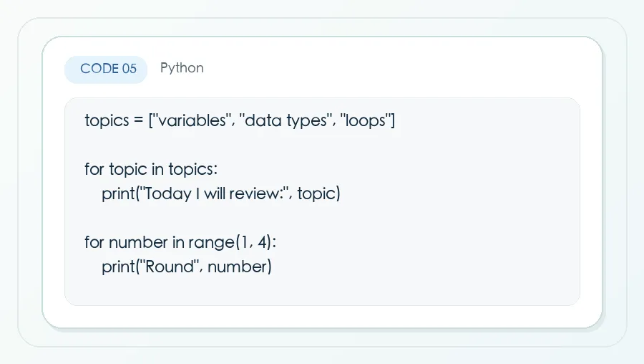The image size is (644, 364).
Task: Click the equals sign in assignment
Action: pos(138,120)
